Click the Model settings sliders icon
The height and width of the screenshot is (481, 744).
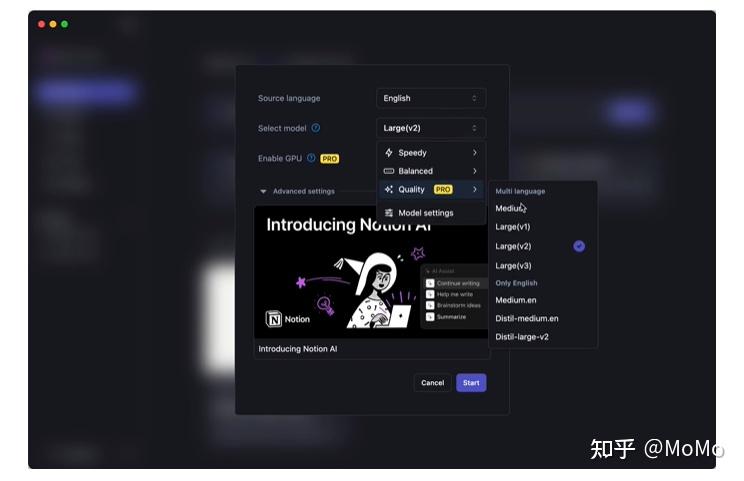[389, 213]
